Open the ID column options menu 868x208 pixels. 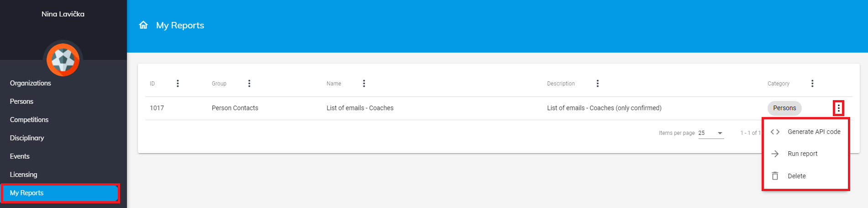[x=178, y=83]
